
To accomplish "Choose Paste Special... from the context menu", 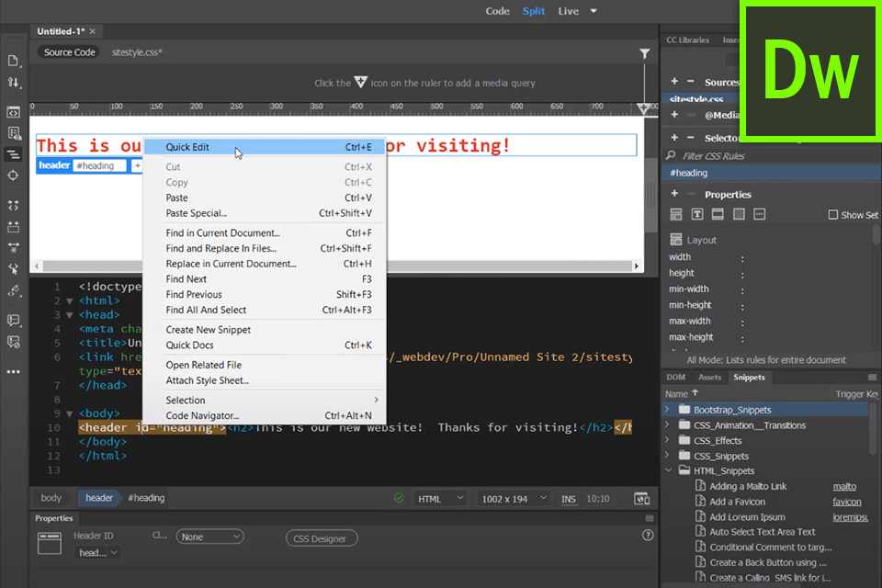I will [265, 213].
